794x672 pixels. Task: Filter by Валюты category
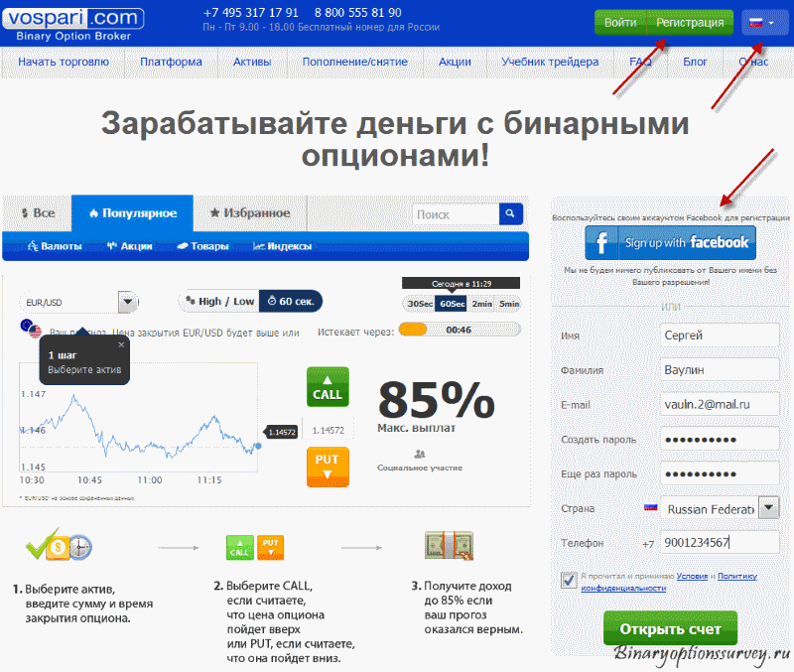point(55,246)
